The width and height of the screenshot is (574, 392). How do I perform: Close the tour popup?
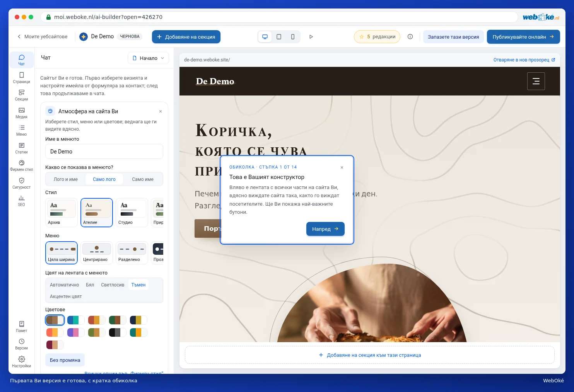(x=342, y=167)
